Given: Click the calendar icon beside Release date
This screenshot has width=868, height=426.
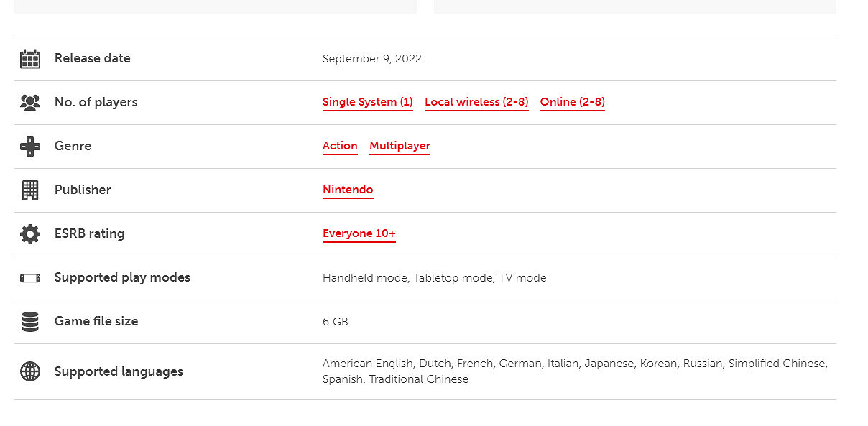Looking at the screenshot, I should point(30,59).
